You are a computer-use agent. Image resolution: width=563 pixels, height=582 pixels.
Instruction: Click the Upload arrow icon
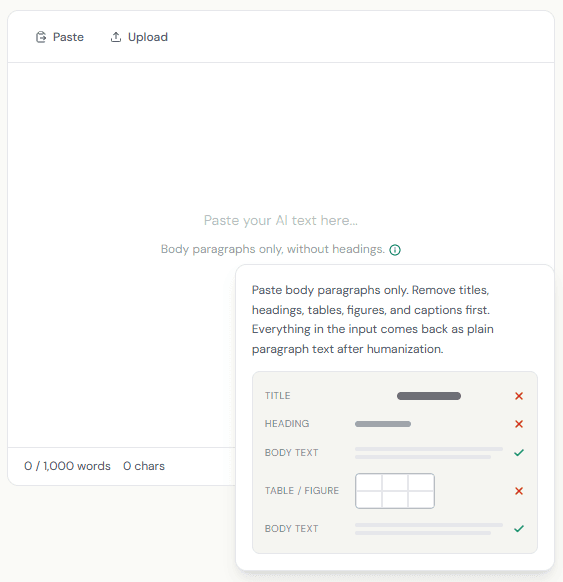tap(116, 37)
